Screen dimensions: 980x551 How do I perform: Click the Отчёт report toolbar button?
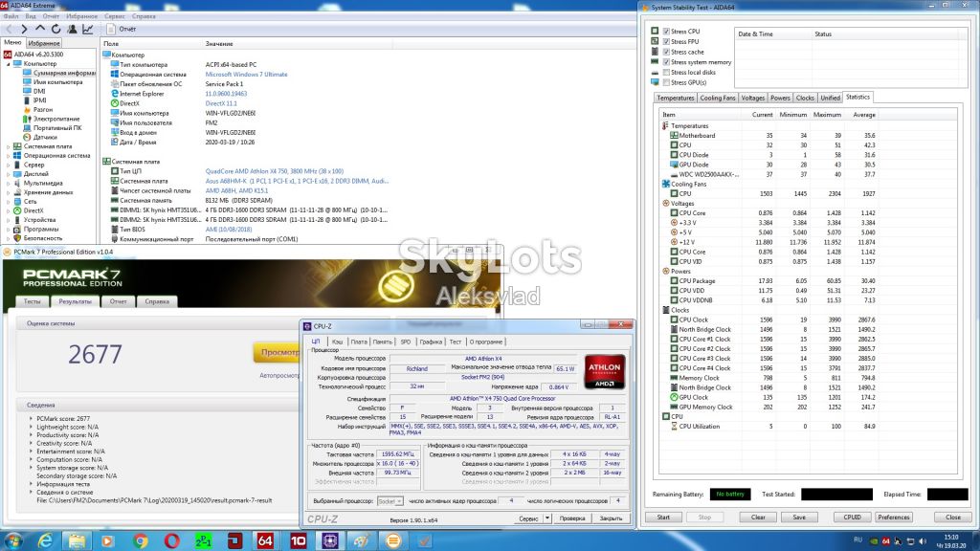click(122, 29)
